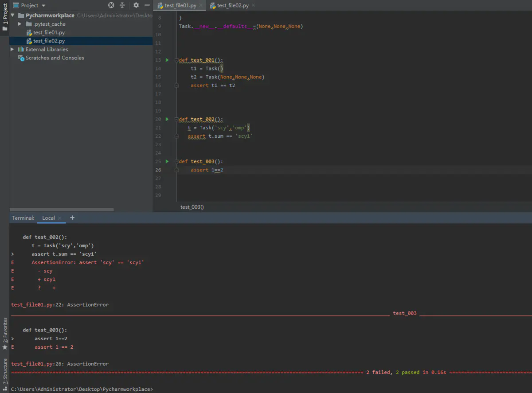Select Scratches and Consoles item

[55, 58]
